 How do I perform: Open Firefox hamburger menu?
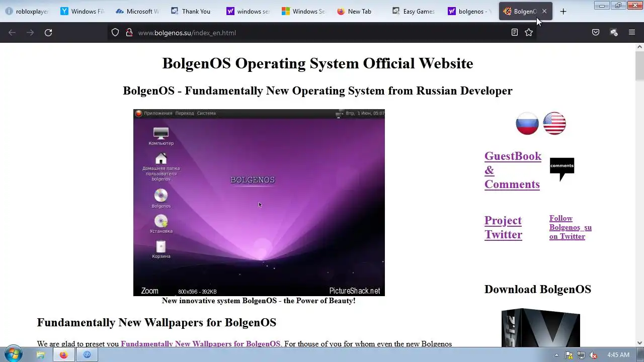tap(632, 33)
